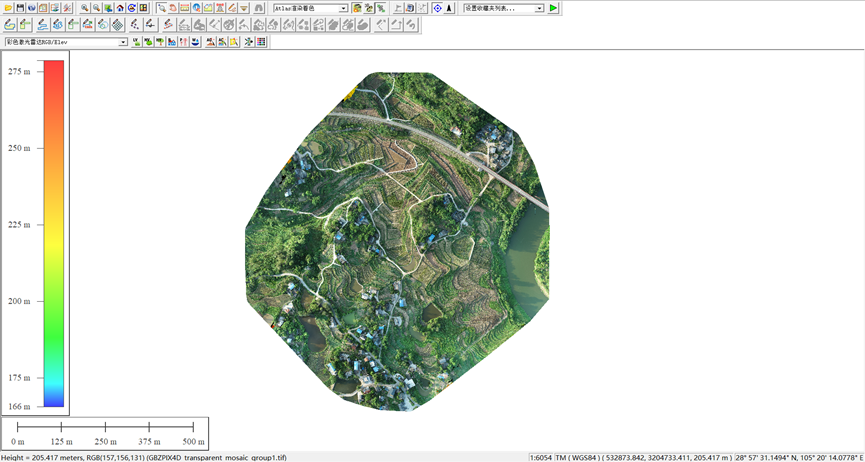
Task: Click the elevation colour gradient legend bar
Action: coord(54,233)
